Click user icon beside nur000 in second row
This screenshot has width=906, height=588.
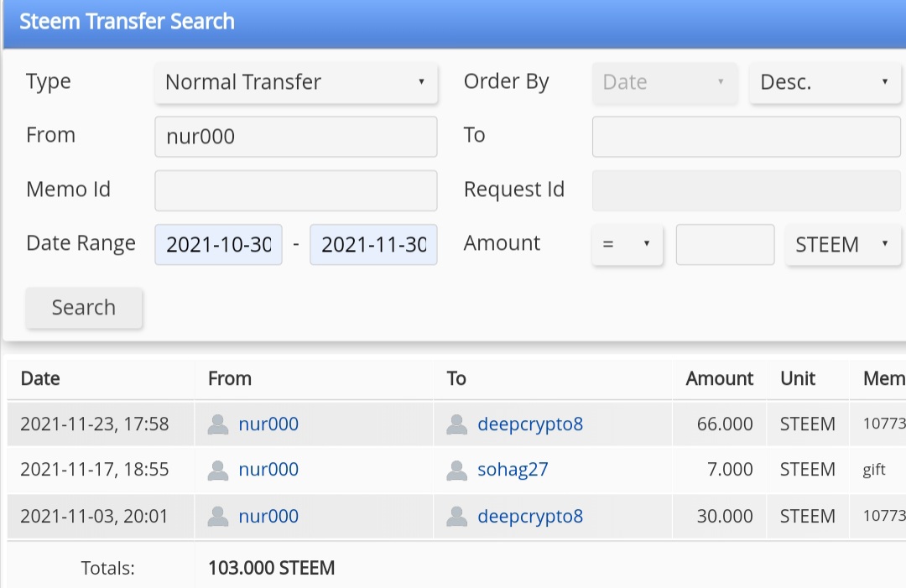coord(218,470)
